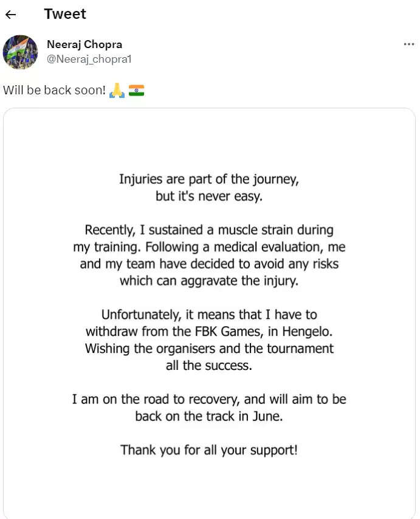Select the 'Tweet' page header
Screen dimensions: 420x519
tap(64, 14)
